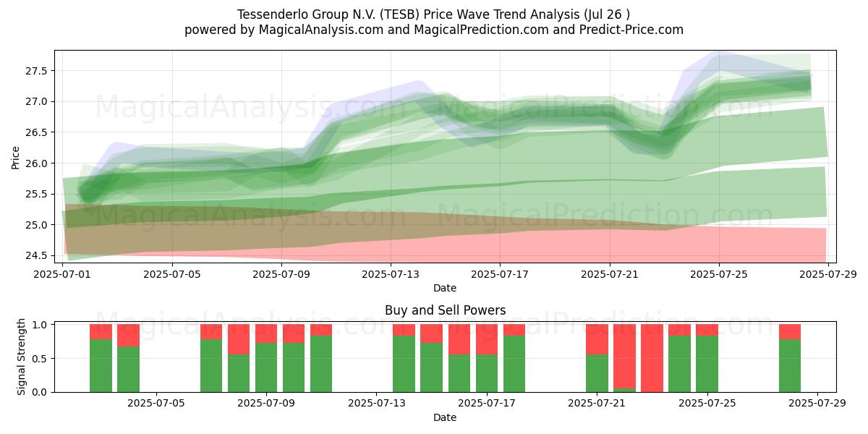
Task: Click '2025-07-29' tick under the price chart
Action: pos(827,274)
